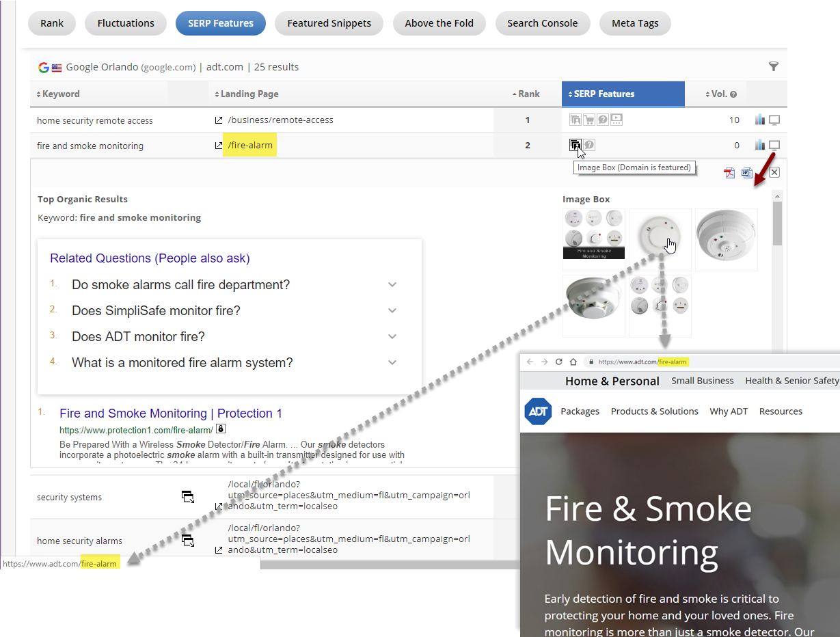
Task: Select Health & Senior Safety on ADT page
Action: [792, 381]
